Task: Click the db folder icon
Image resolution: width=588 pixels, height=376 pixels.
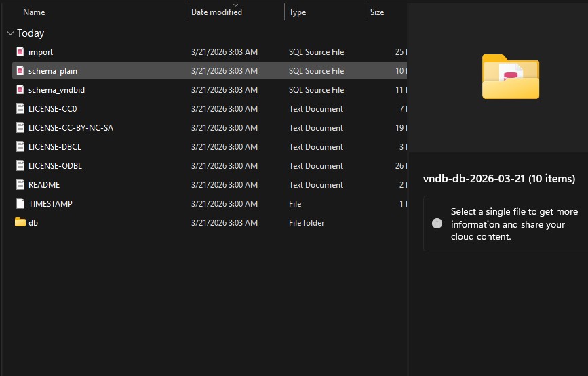Action: coord(20,222)
